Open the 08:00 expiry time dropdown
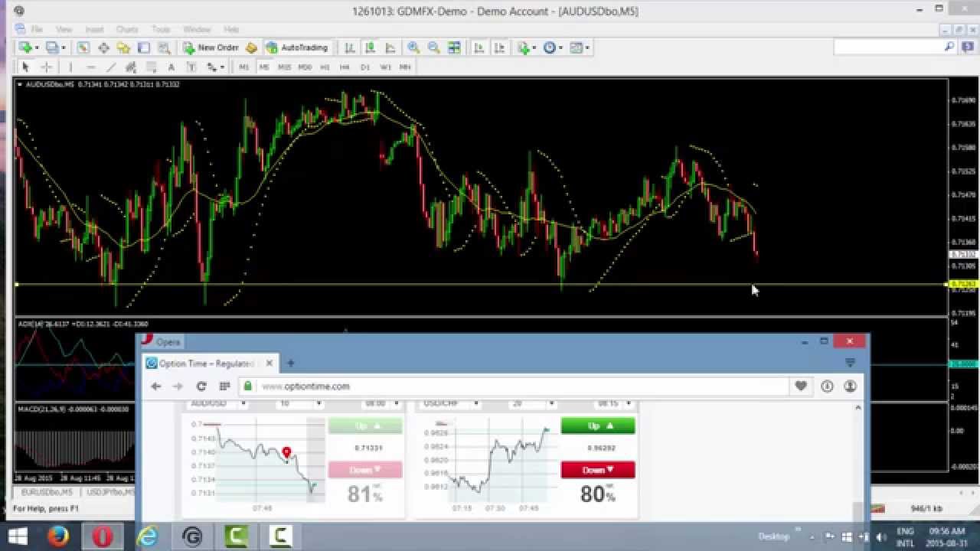The height and width of the screenshot is (551, 980). [381, 403]
